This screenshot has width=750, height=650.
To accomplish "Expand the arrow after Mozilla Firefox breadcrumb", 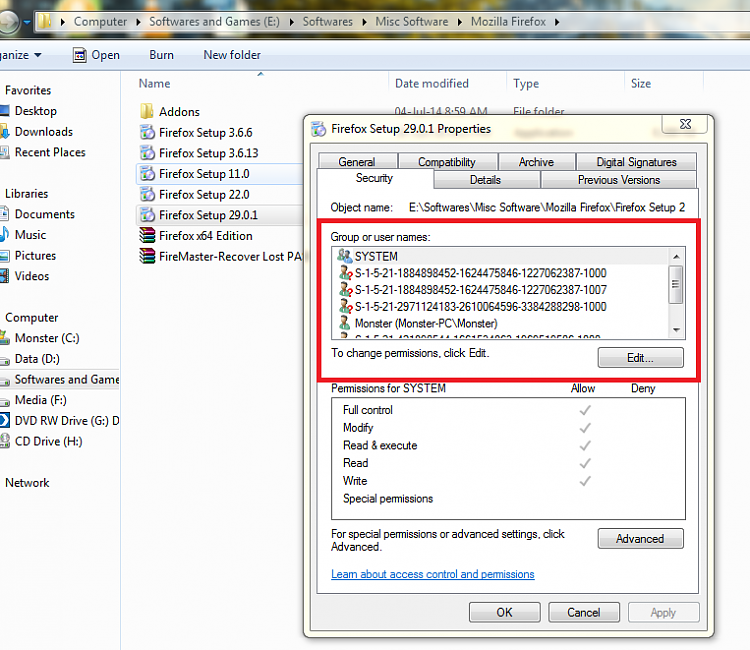I will [x=557, y=22].
